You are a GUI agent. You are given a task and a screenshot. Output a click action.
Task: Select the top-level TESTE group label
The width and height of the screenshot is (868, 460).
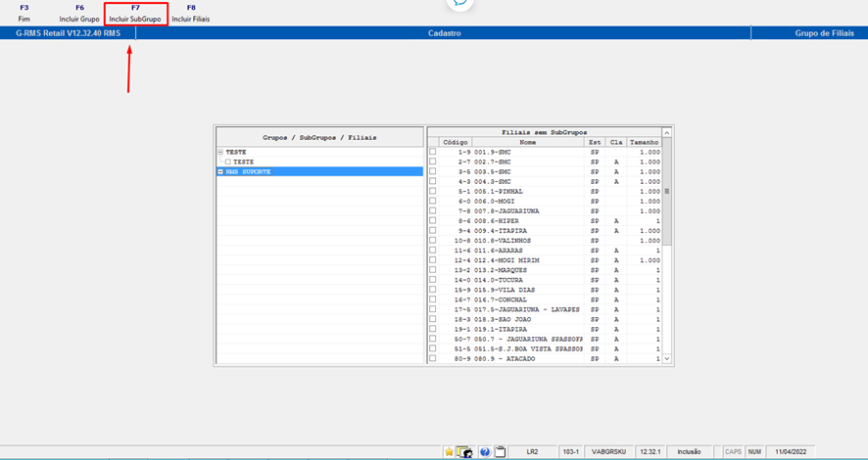point(236,152)
